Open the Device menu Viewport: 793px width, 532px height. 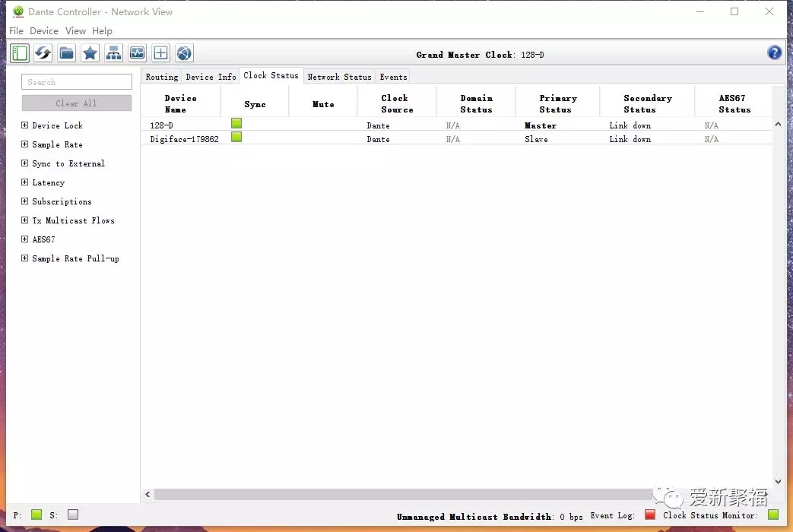pyautogui.click(x=44, y=31)
